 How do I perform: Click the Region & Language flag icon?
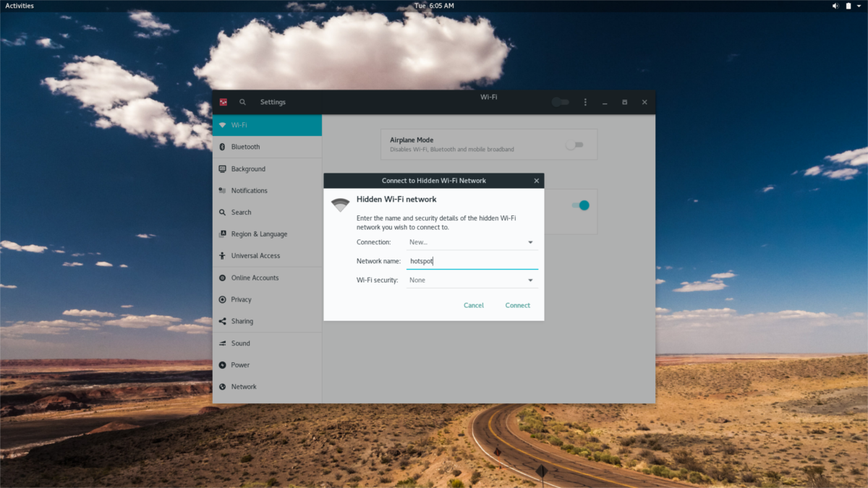[x=222, y=234]
